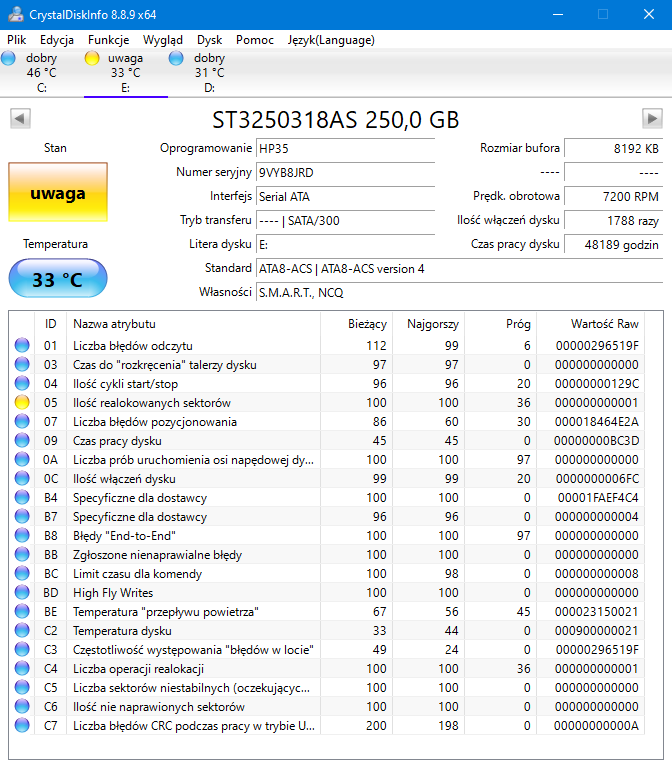Select row 'High Fly Writes'
The width and height of the screenshot is (672, 766).
tap(327, 593)
